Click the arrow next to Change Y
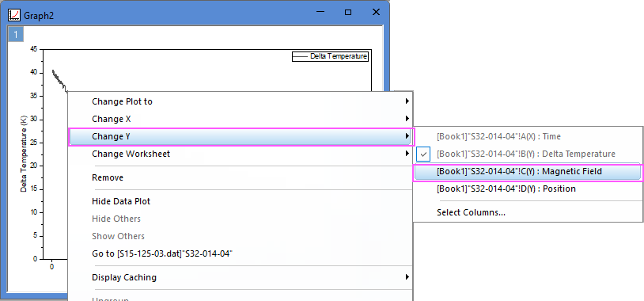Viewport: 644px width, 301px height. point(407,136)
